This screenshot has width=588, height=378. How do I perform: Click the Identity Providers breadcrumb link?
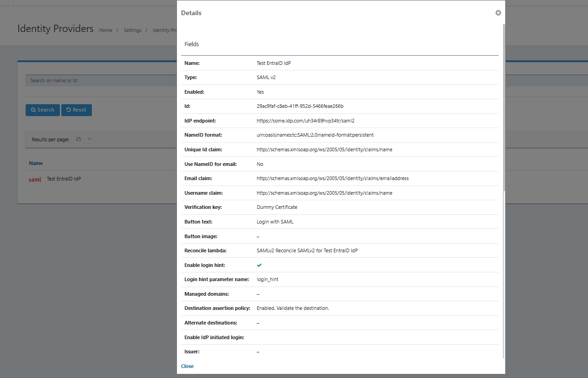[x=165, y=30]
